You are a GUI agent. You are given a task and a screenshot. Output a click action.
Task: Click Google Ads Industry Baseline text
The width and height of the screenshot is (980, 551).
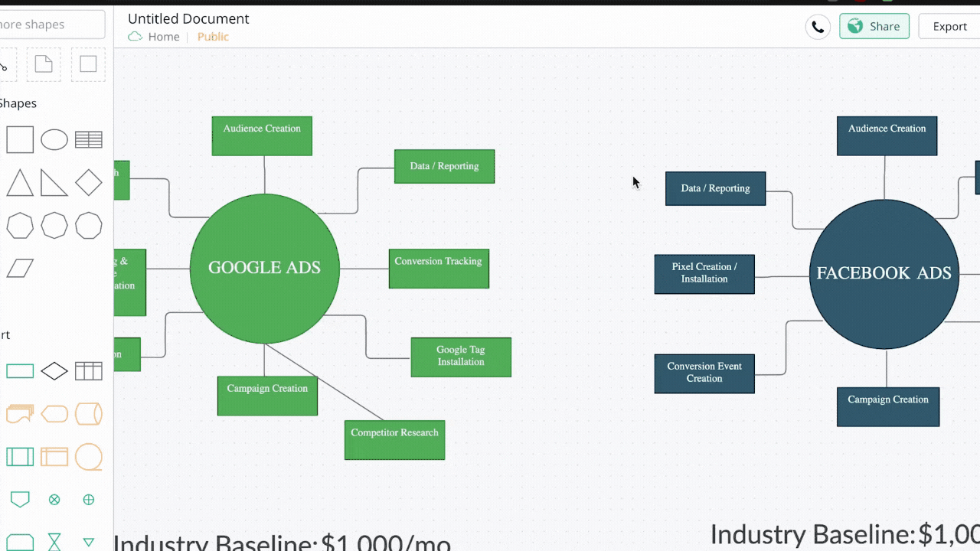pyautogui.click(x=283, y=542)
